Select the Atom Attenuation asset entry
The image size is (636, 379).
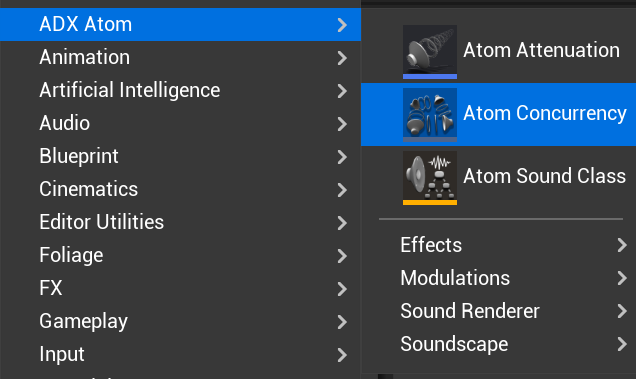(x=498, y=52)
